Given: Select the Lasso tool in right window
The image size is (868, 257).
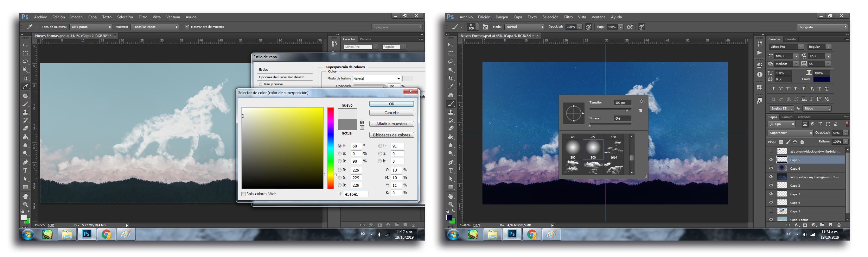Looking at the screenshot, I should (x=451, y=62).
